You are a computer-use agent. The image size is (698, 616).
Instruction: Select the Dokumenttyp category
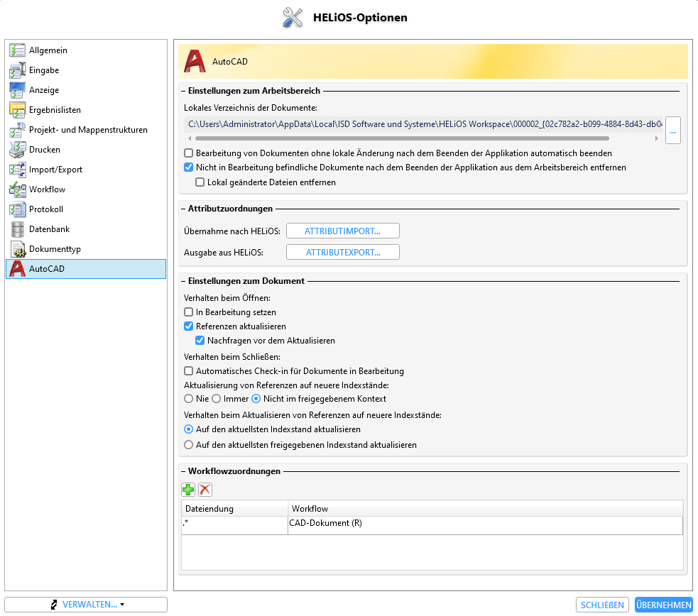point(86,249)
